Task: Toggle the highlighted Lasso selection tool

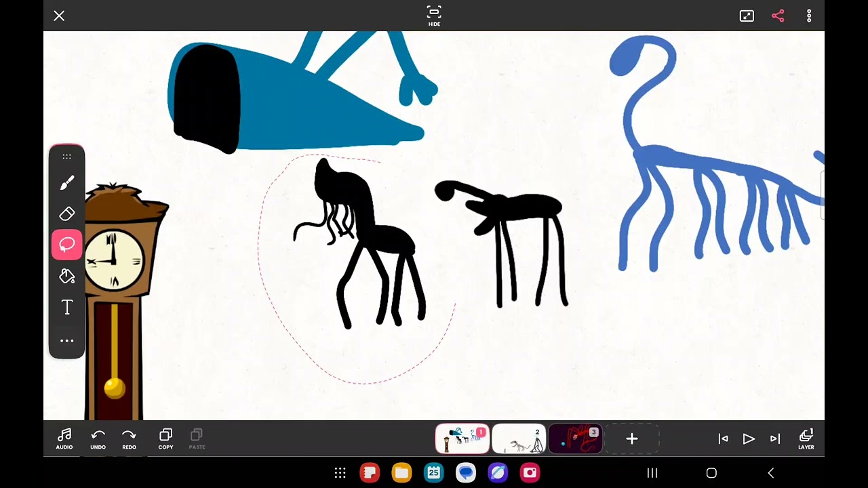Action: coord(66,245)
